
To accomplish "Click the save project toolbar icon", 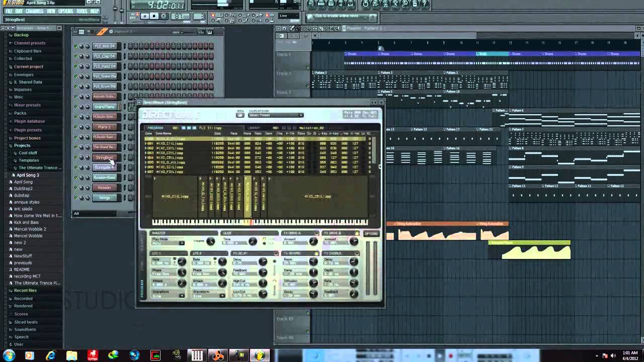I will point(376,4).
